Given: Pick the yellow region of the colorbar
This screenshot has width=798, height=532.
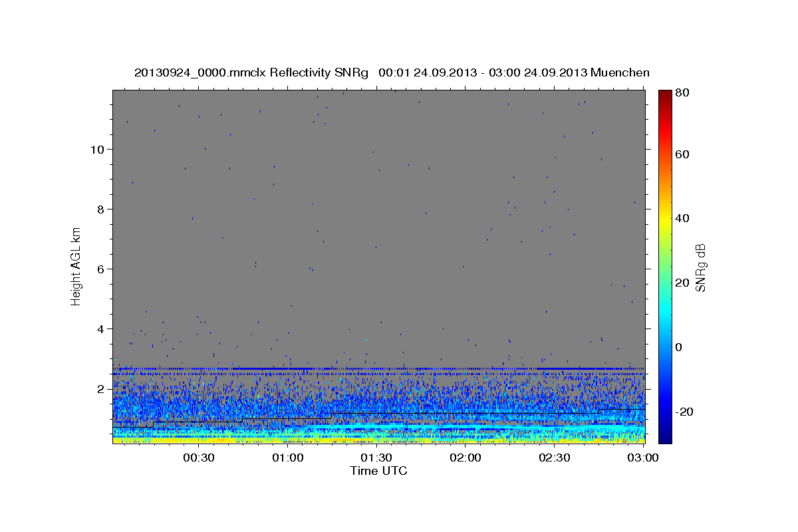Looking at the screenshot, I should pyautogui.click(x=665, y=219).
